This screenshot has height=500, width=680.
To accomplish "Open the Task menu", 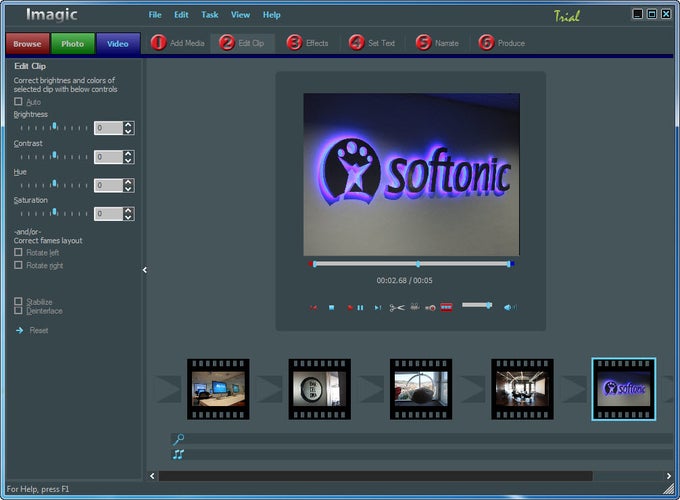I will tap(210, 15).
